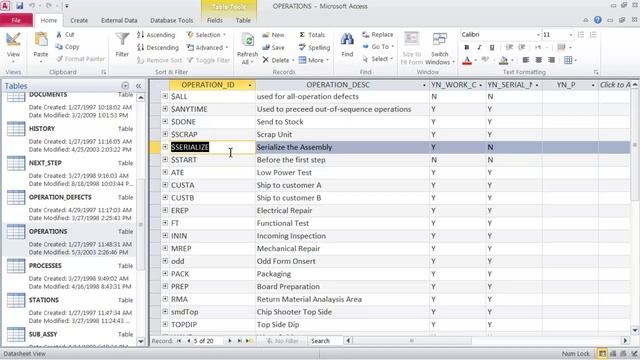
Task: Collapse the navigation pane shutter
Action: click(x=138, y=86)
